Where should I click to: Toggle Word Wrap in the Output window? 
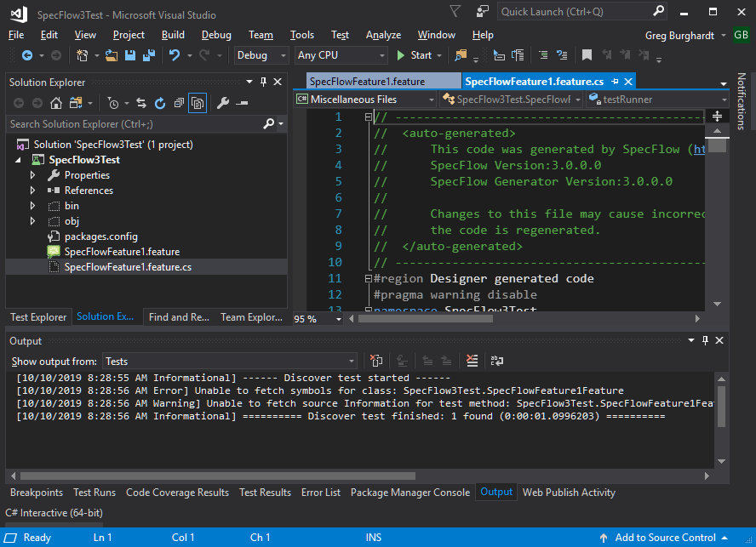[x=497, y=361]
